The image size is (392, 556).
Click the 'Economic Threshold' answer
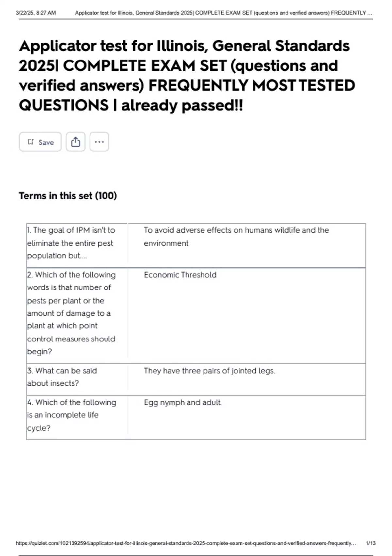(x=180, y=275)
